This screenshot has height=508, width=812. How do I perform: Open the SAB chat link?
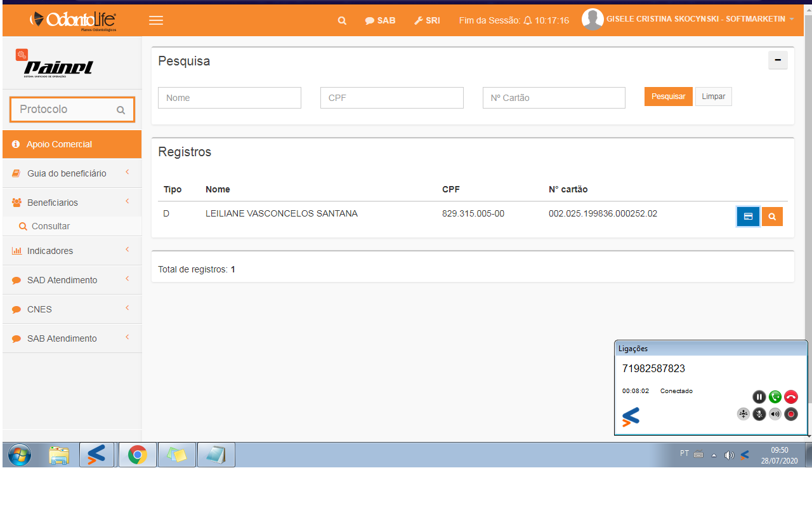point(380,20)
